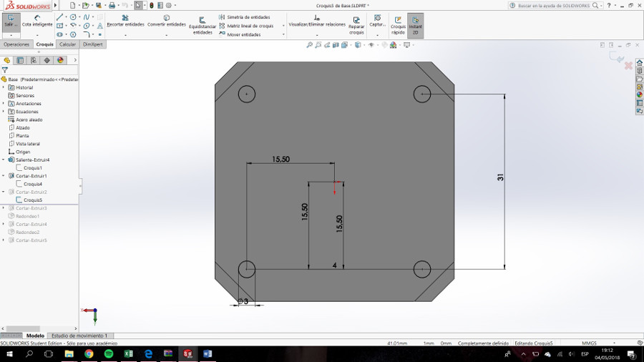The width and height of the screenshot is (644, 362).
Task: Switch to the Croquis tab
Action: click(x=44, y=44)
